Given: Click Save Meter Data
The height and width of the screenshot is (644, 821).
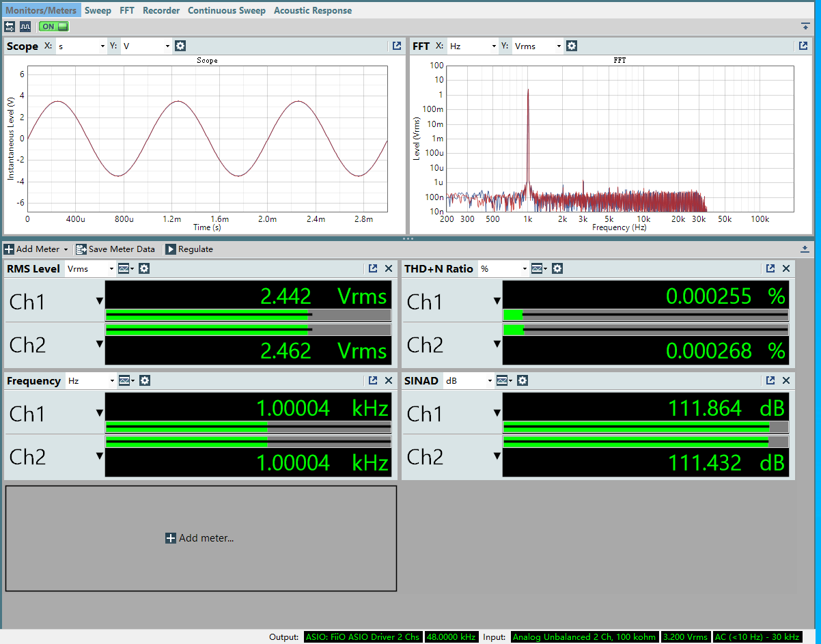Looking at the screenshot, I should (115, 249).
